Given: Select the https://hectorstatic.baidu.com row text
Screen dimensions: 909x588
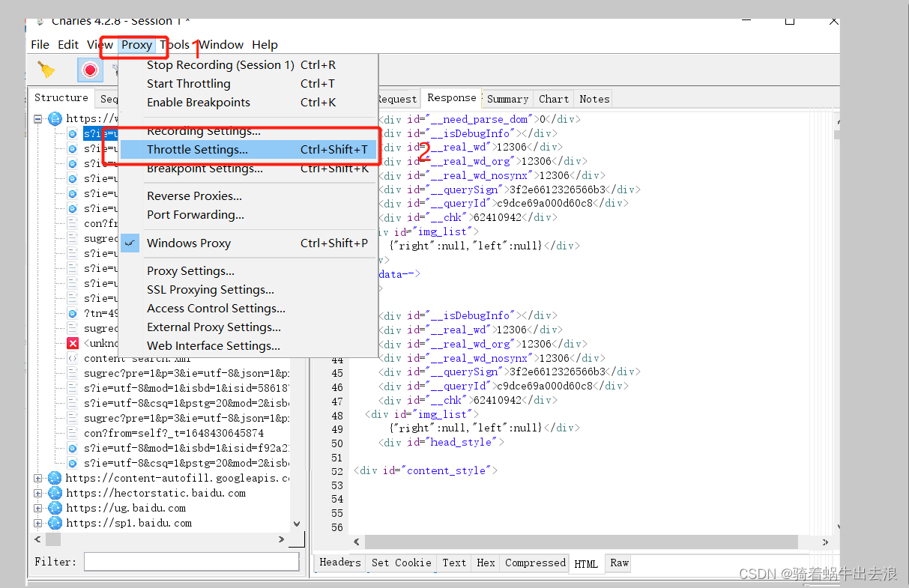Looking at the screenshot, I should pos(155,493).
